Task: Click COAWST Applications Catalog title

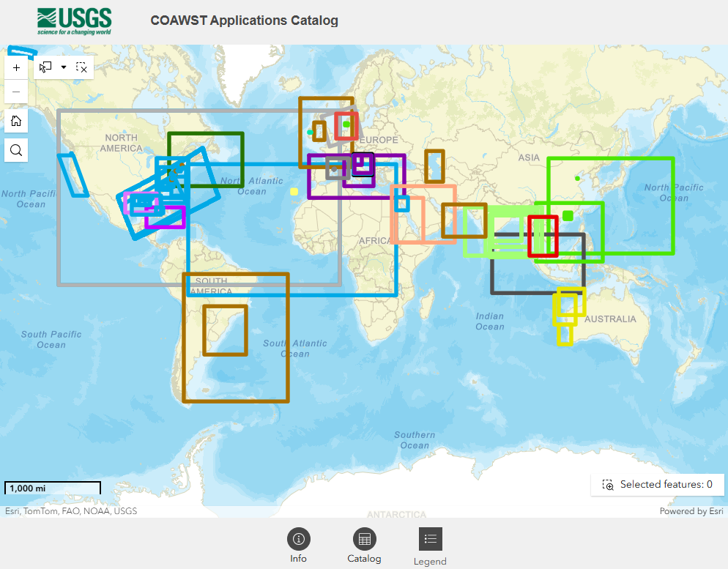Action: click(244, 21)
